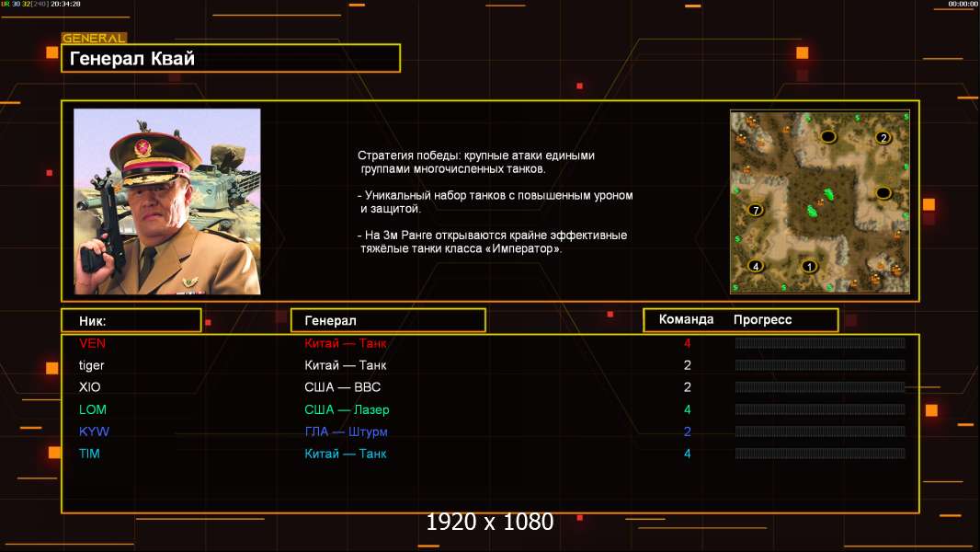Click the 'GENERAL' label tag
This screenshot has width=980, height=552.
(x=95, y=38)
